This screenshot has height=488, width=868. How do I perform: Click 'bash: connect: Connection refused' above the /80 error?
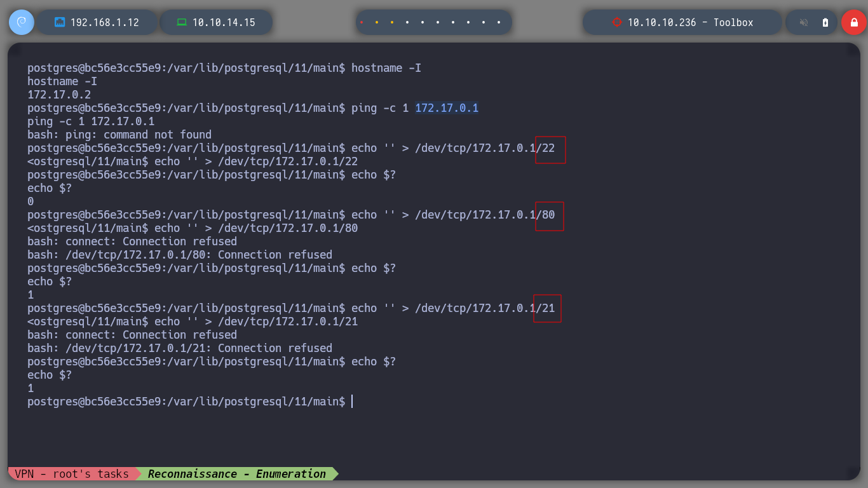(x=132, y=241)
